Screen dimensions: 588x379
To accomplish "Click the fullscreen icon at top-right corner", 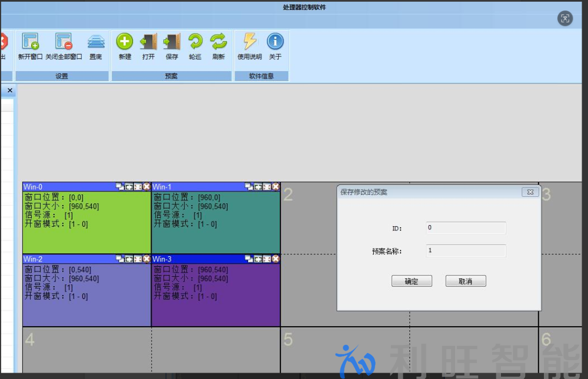I will tap(564, 18).
